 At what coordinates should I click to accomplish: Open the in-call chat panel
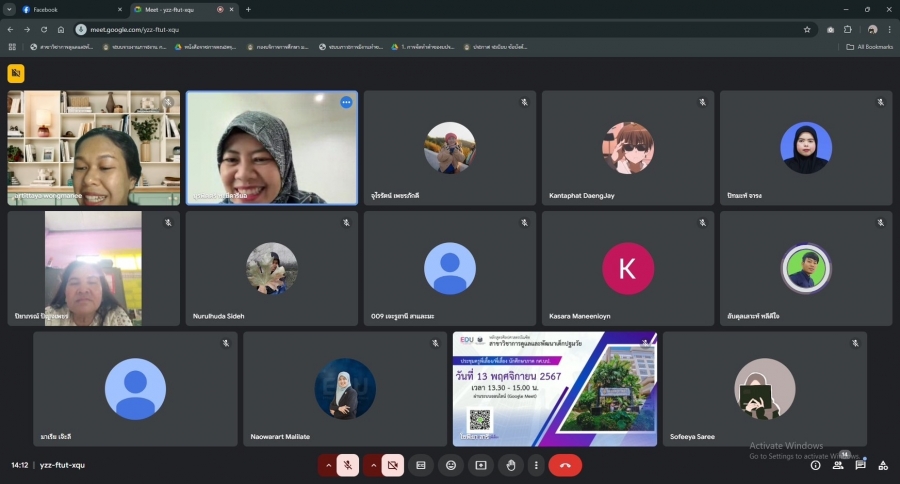pos(860,465)
